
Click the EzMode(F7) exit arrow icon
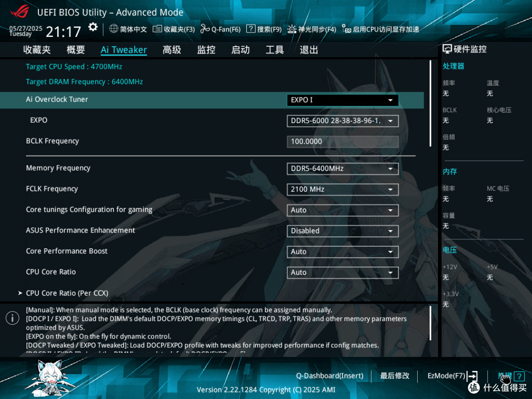[472, 376]
